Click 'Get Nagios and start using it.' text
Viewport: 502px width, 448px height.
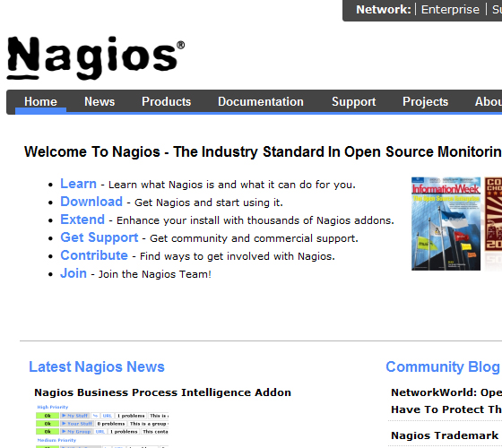[x=209, y=202]
